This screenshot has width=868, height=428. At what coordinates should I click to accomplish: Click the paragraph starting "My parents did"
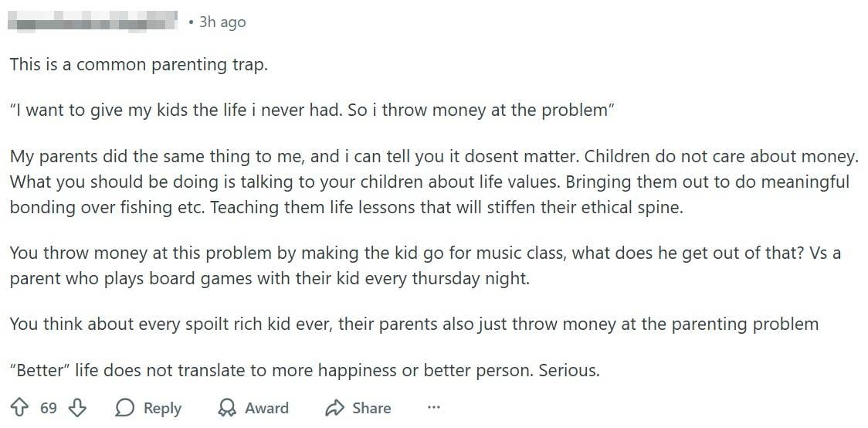(x=432, y=182)
